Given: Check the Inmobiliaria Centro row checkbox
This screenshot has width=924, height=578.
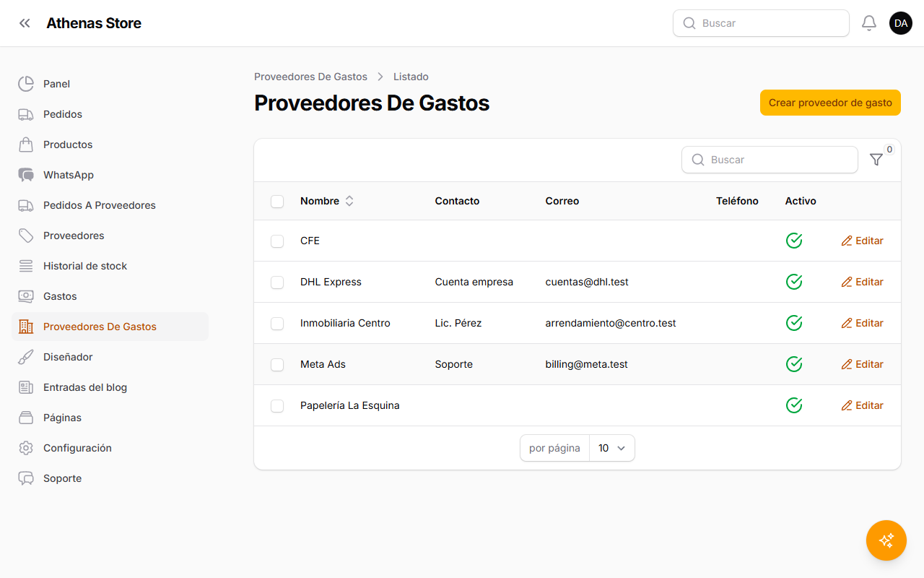Looking at the screenshot, I should click(277, 323).
